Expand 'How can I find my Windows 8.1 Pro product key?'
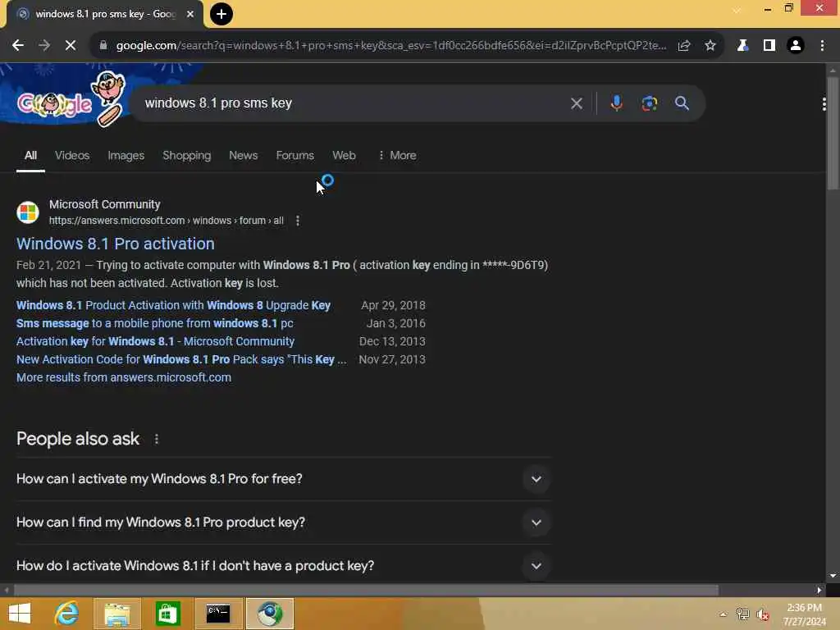This screenshot has height=630, width=840. click(283, 523)
